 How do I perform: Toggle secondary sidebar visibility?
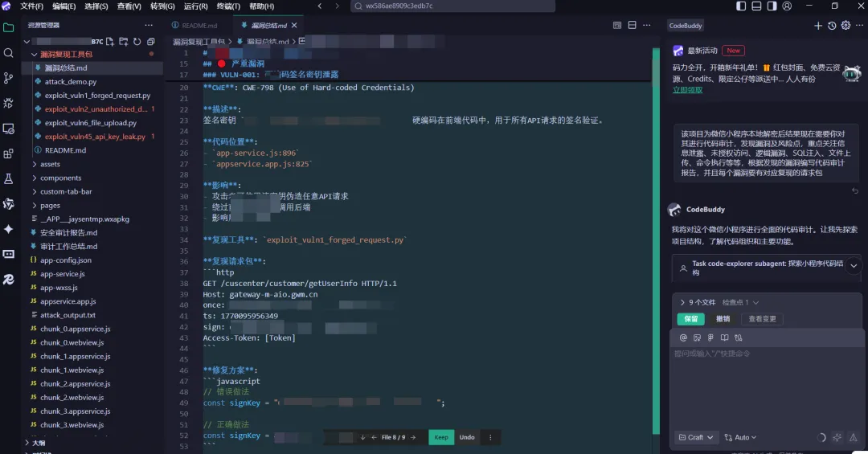coord(772,6)
